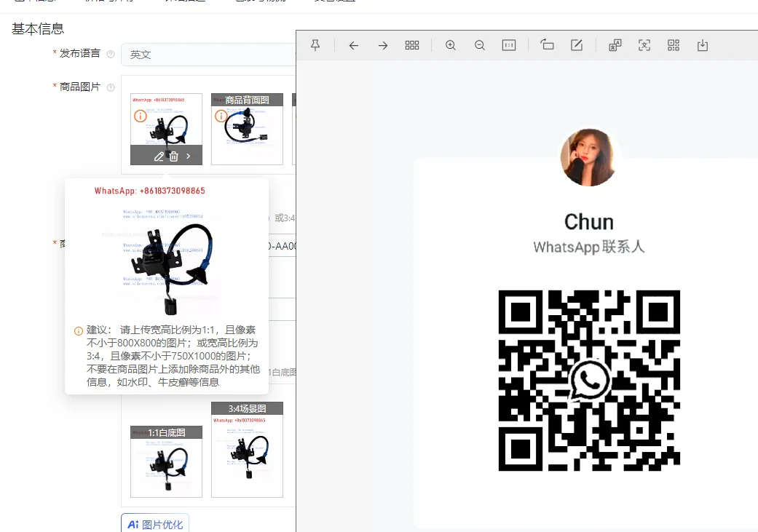Click the 发布语言 field label
The height and width of the screenshot is (532, 758).
[x=80, y=54]
